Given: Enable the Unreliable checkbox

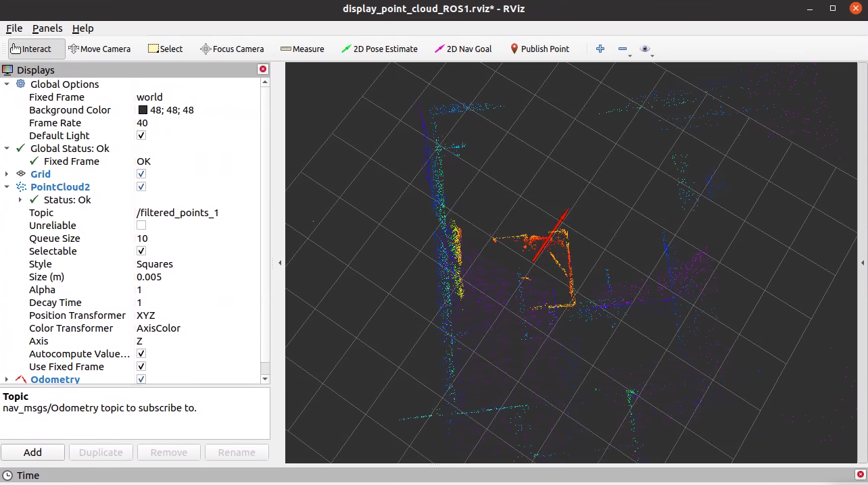Looking at the screenshot, I should 141,225.
